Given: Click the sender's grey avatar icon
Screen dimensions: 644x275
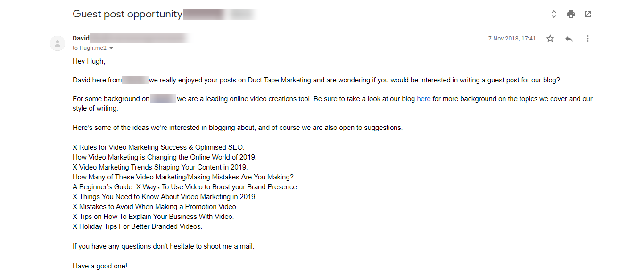Looking at the screenshot, I should pyautogui.click(x=58, y=44).
